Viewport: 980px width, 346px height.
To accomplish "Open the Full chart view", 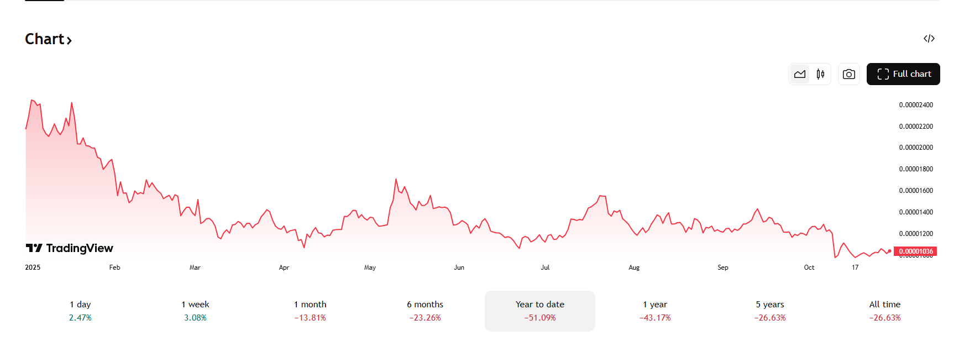I will pos(903,74).
